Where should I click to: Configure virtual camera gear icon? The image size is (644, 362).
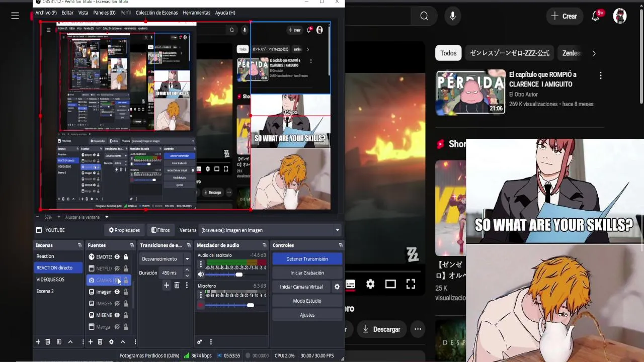click(337, 287)
